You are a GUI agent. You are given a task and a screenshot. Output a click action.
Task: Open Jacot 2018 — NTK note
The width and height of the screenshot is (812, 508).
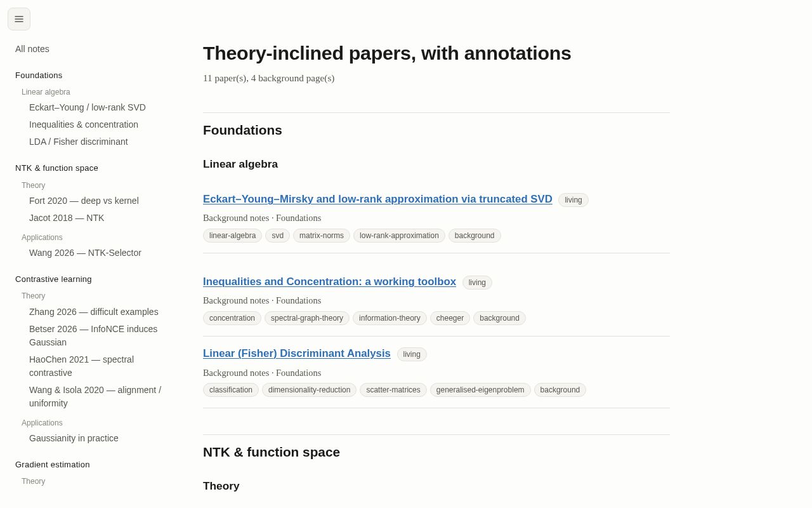point(67,218)
